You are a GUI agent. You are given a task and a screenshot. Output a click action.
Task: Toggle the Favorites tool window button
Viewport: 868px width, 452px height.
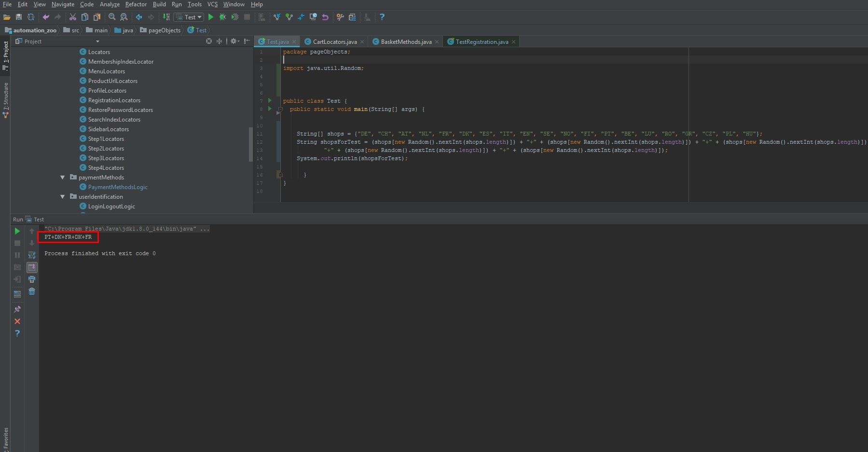5,439
